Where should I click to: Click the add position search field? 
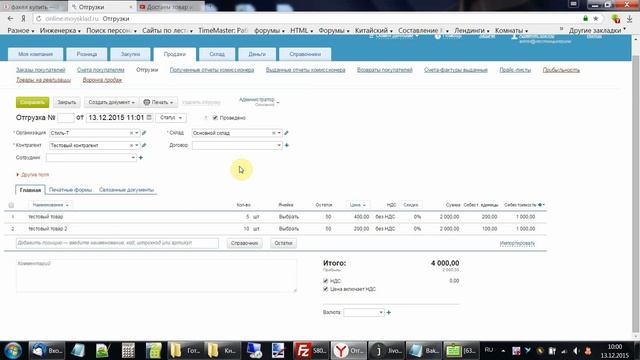[117, 243]
